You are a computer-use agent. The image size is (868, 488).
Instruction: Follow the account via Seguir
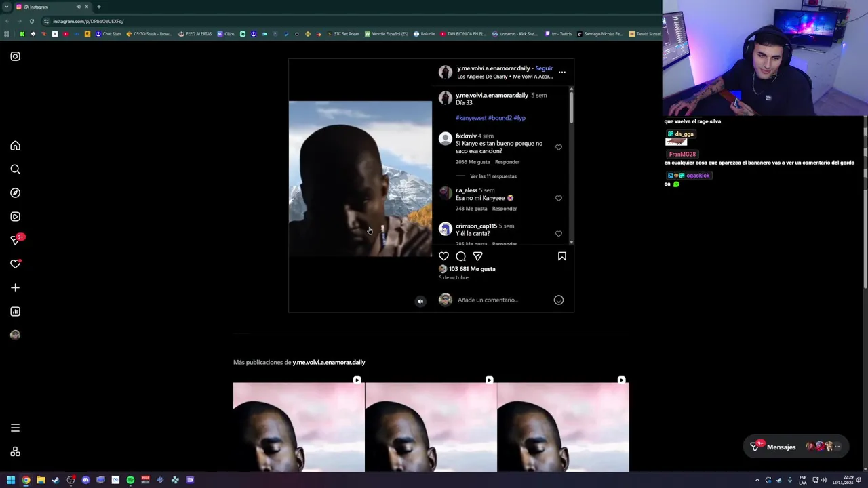click(x=544, y=68)
